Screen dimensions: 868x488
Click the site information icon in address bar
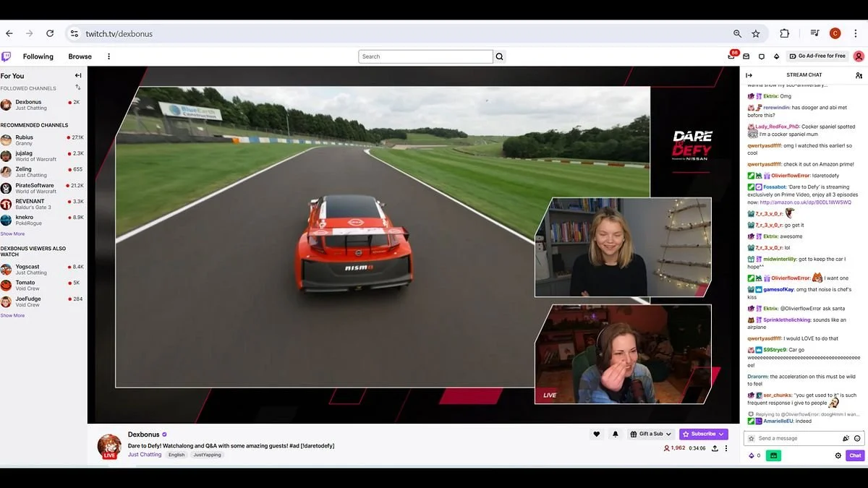(x=74, y=33)
